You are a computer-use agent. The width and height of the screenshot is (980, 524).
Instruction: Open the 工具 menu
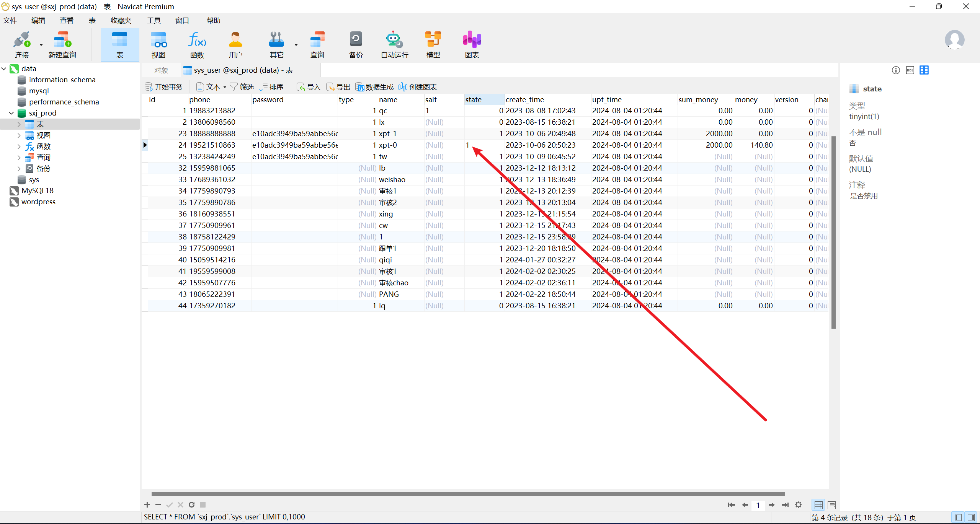[x=154, y=21]
